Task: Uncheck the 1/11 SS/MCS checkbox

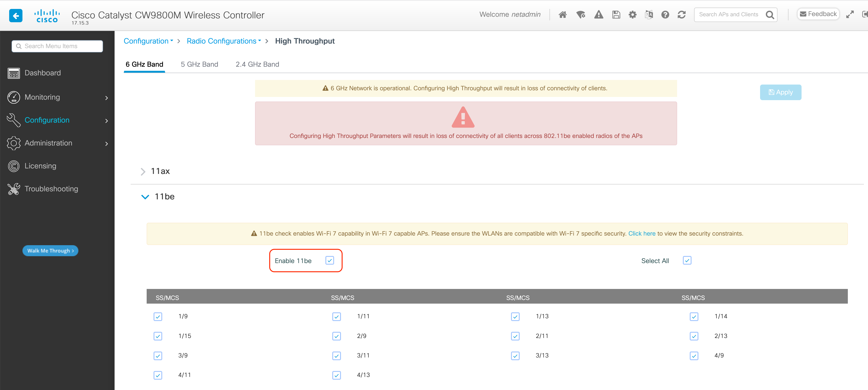Action: point(336,316)
